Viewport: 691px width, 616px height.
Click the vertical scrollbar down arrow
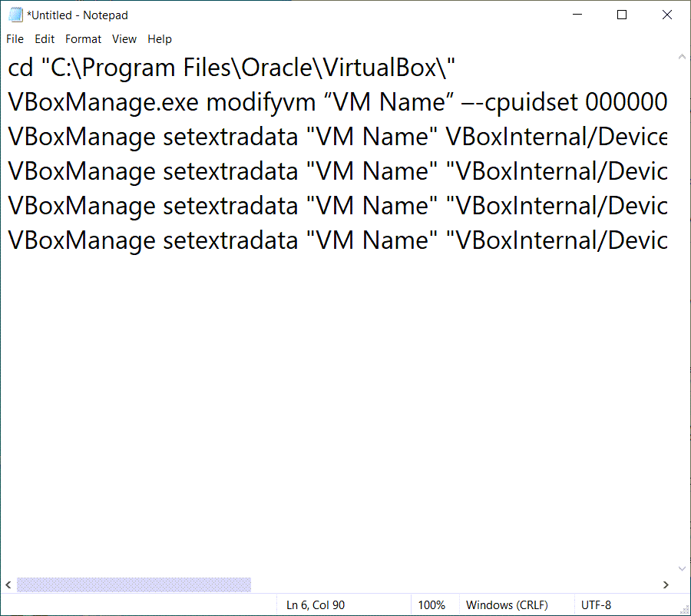point(680,568)
